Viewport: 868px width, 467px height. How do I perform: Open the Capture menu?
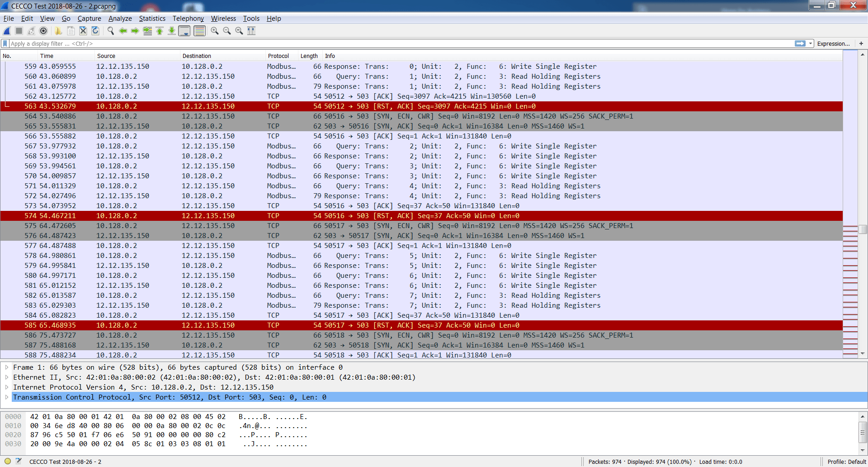tap(89, 19)
